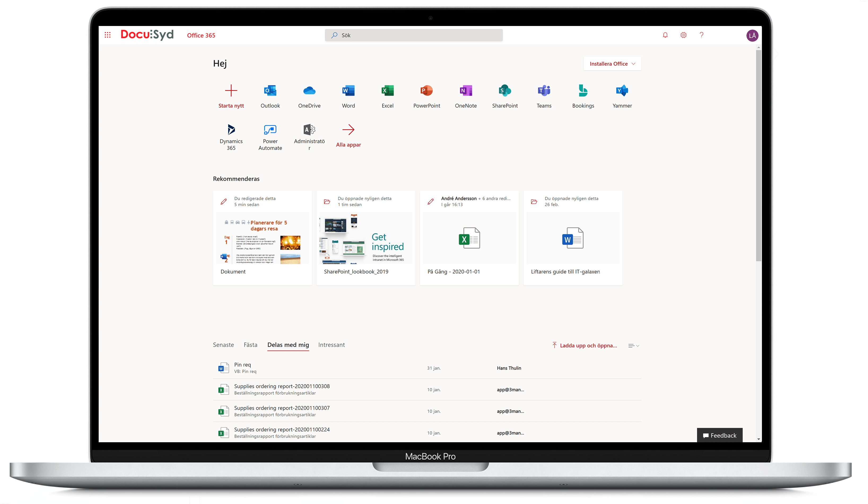Open the app launcher waffle icon
Image resolution: width=868 pixels, height=504 pixels.
tap(107, 35)
